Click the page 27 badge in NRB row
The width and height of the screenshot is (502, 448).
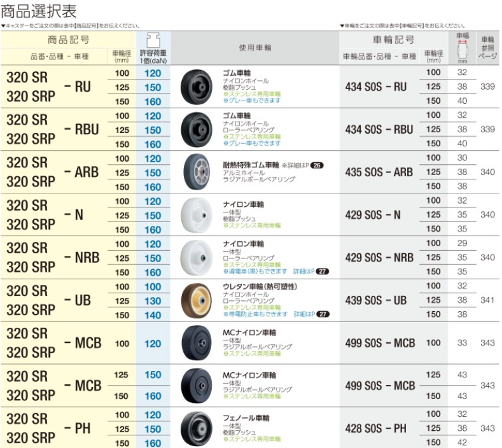pos(323,270)
